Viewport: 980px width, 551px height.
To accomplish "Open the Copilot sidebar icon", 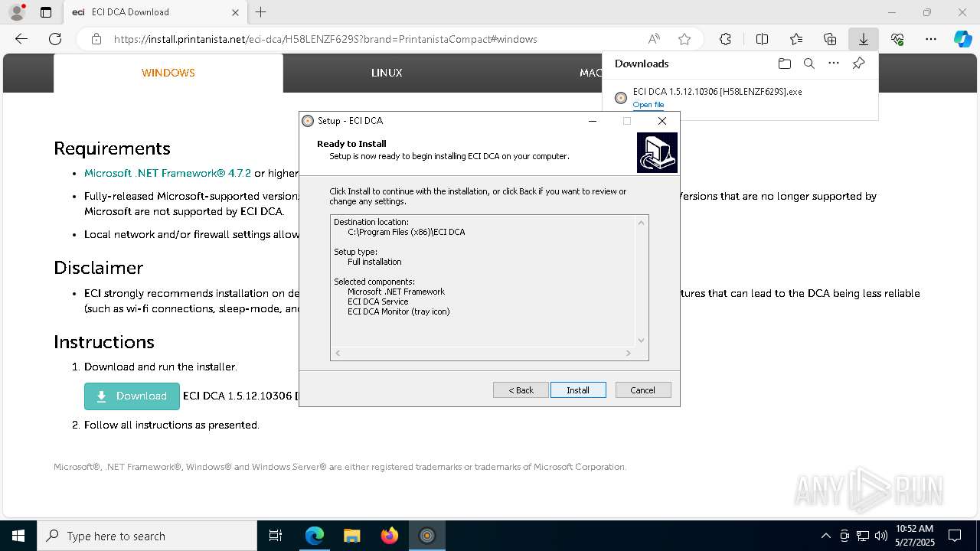I will (962, 39).
